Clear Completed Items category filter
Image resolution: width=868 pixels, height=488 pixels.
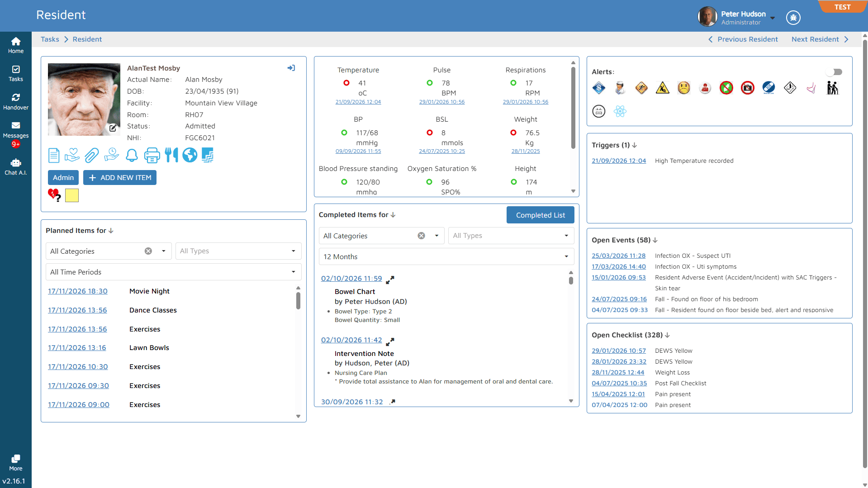coord(422,236)
